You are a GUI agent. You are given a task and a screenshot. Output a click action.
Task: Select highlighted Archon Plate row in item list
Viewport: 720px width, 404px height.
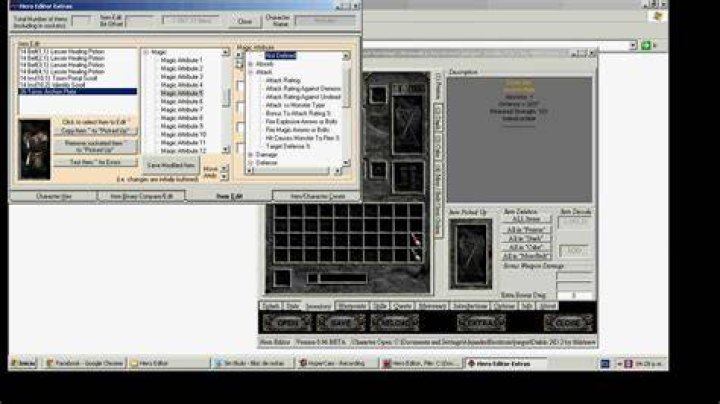[78, 91]
